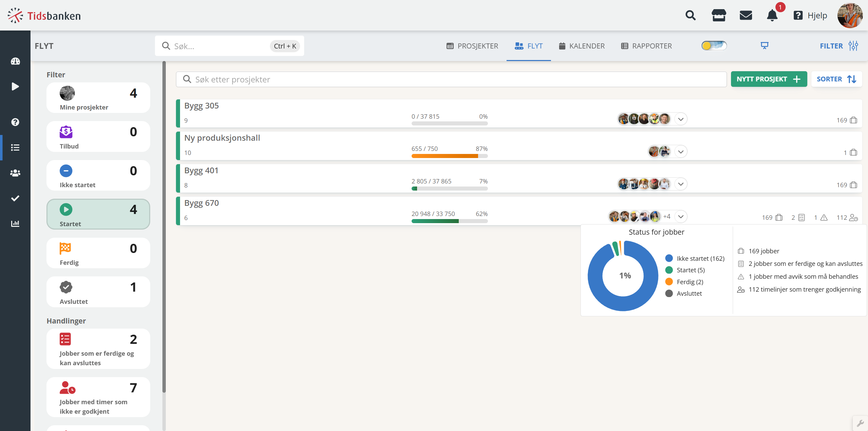Click Bygg 305 progress bar at 0%
868x431 pixels.
pos(450,124)
